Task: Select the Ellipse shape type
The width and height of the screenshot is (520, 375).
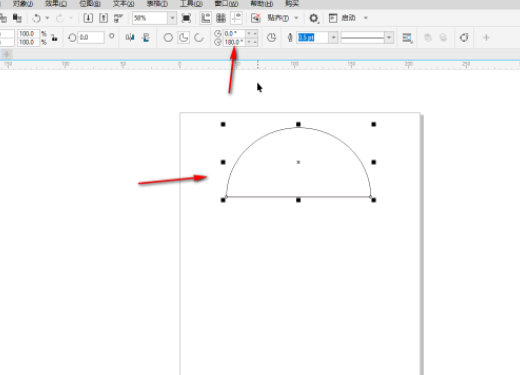Action: coord(168,37)
